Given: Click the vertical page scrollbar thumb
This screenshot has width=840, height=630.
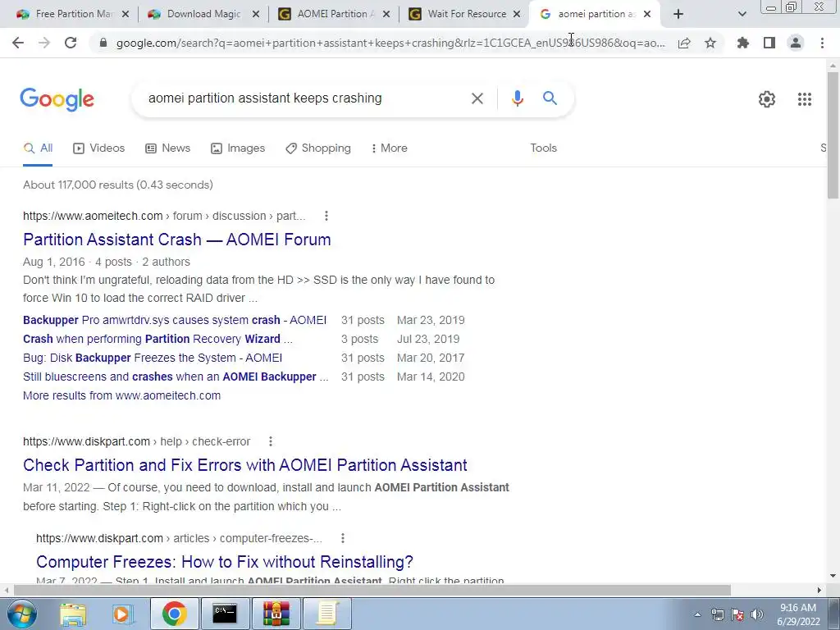Looking at the screenshot, I should tap(833, 135).
